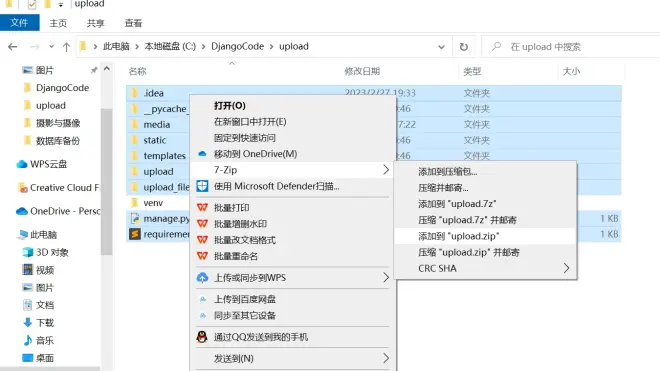This screenshot has width=660, height=371.
Task: Choose 添加到压缩包... in 7-Zip submenu
Action: pos(447,171)
